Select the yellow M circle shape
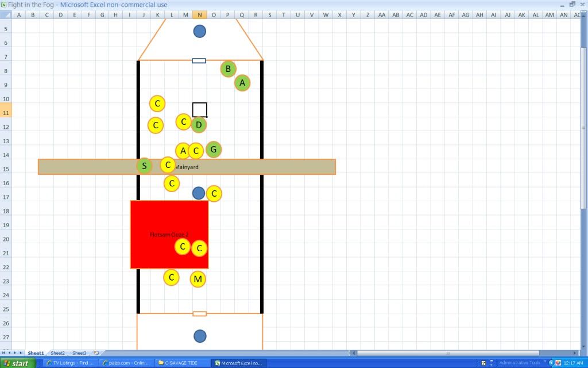588x368 pixels. click(x=198, y=279)
